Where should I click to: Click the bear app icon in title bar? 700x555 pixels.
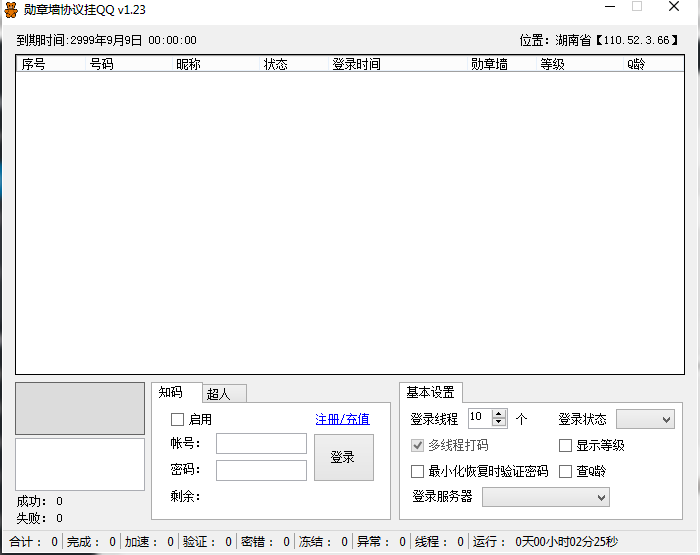11,10
